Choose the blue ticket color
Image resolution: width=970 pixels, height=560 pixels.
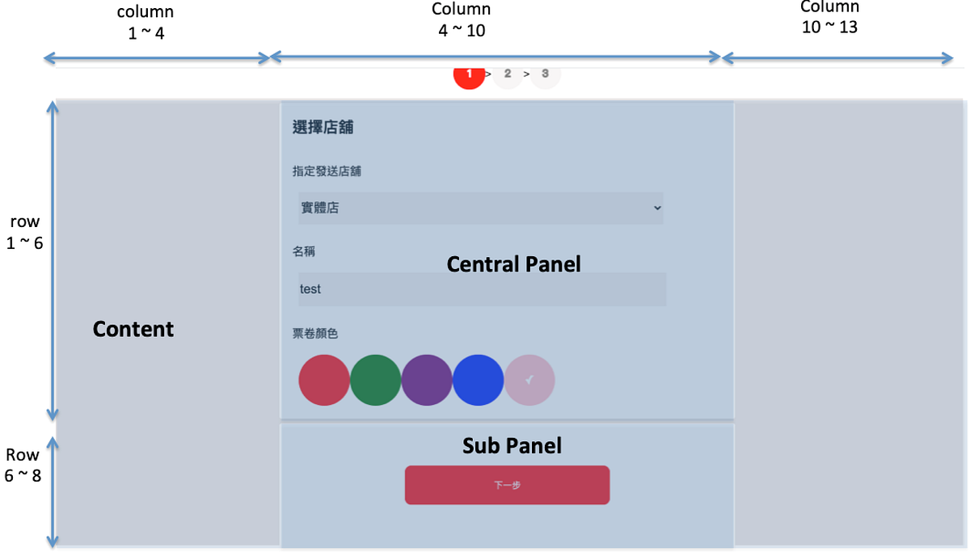[x=479, y=379]
